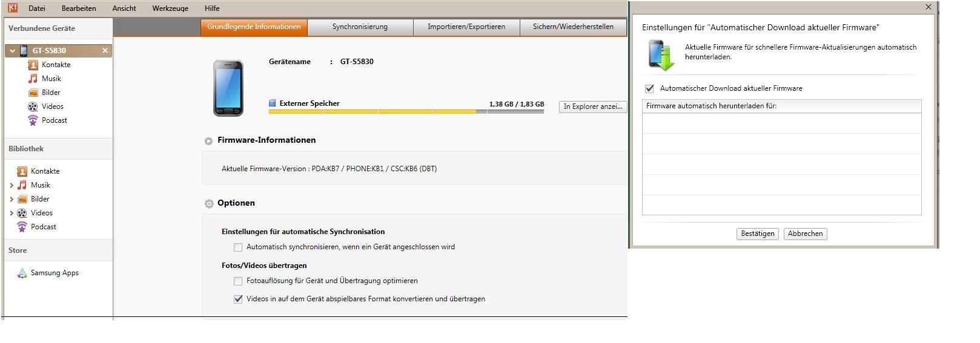Click the Verbundene Geräte header
The height and width of the screenshot is (343, 980).
[58, 28]
